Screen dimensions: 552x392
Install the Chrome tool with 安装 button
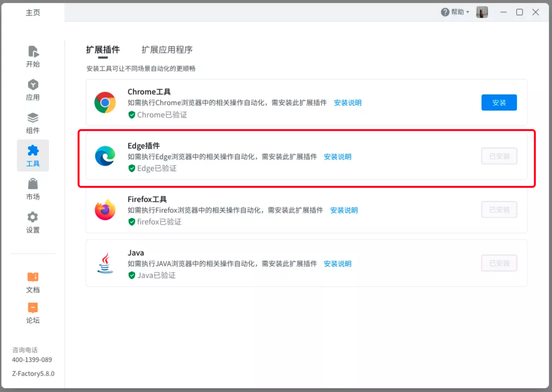pos(499,103)
